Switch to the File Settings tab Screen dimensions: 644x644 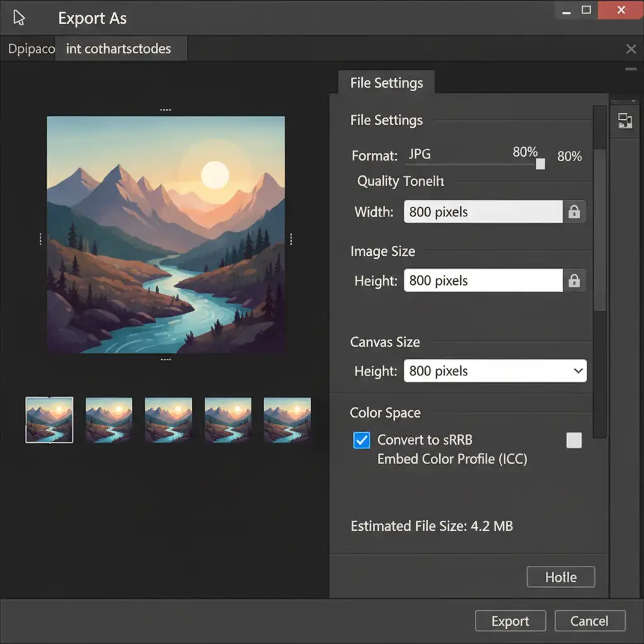pos(386,83)
